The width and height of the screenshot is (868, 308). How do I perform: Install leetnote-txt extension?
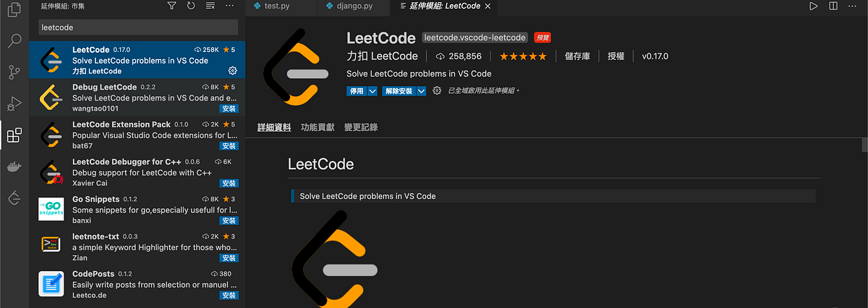tap(229, 258)
